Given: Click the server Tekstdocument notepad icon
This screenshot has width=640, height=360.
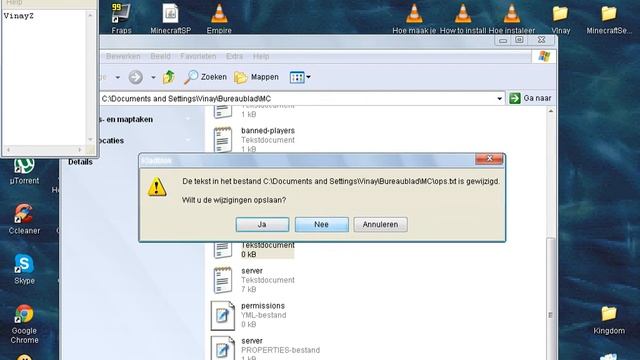Looking at the screenshot, I should 222,280.
